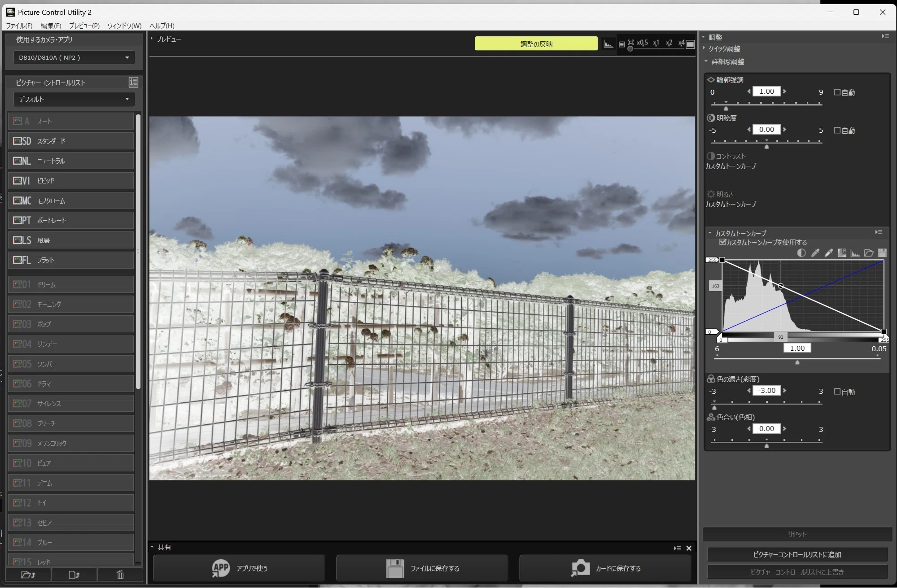The image size is (897, 588).
Task: Uncheck use custom tone curve checkbox
Action: (x=722, y=242)
